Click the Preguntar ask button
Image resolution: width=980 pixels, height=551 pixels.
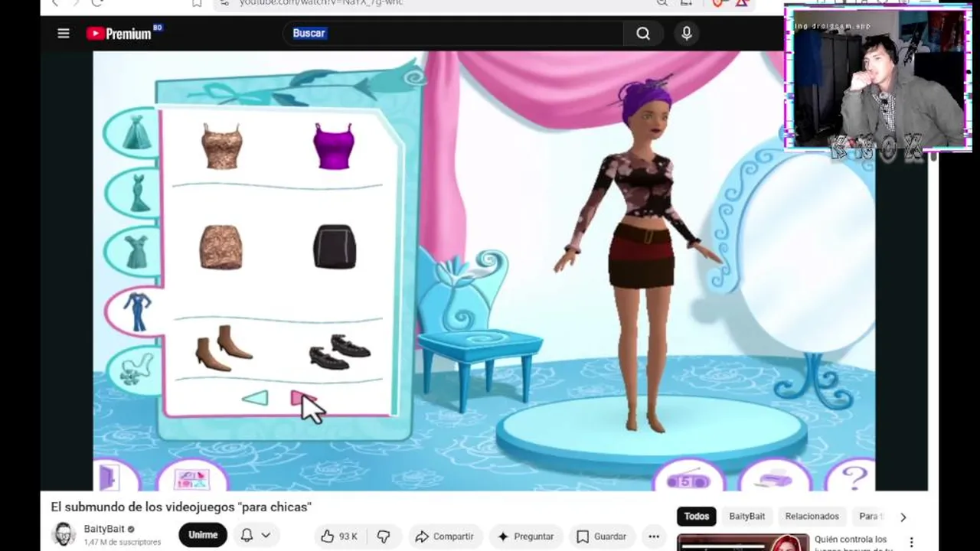click(x=525, y=536)
